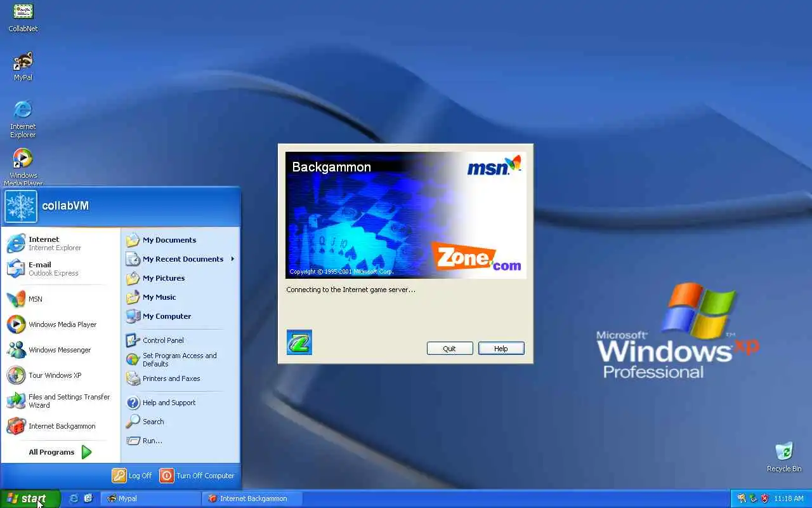
Task: Click Turn Off Computer
Action: tap(197, 476)
